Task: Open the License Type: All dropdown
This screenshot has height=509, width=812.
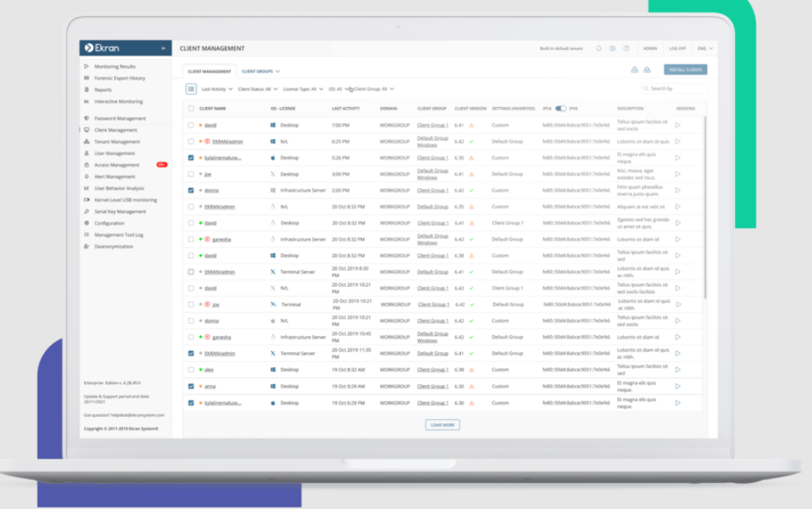Action: click(303, 89)
